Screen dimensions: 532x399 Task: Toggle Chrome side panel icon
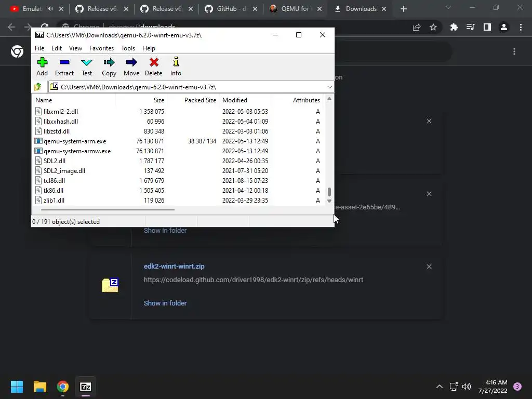point(487,27)
